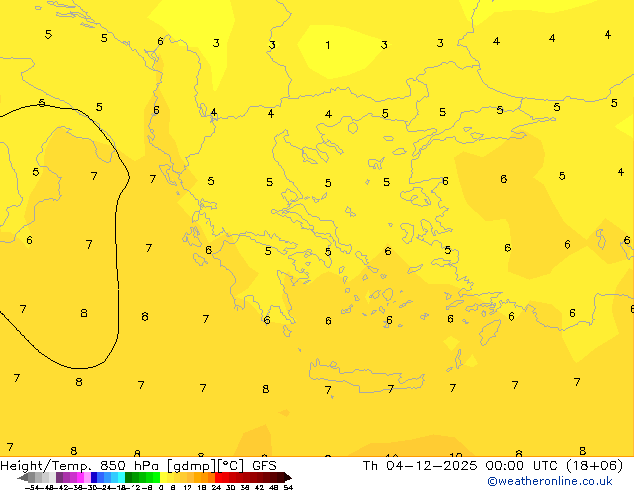634x490 pixels.
Task: Click the cyan swatch in the temperature scale
Action: [x=122, y=477]
